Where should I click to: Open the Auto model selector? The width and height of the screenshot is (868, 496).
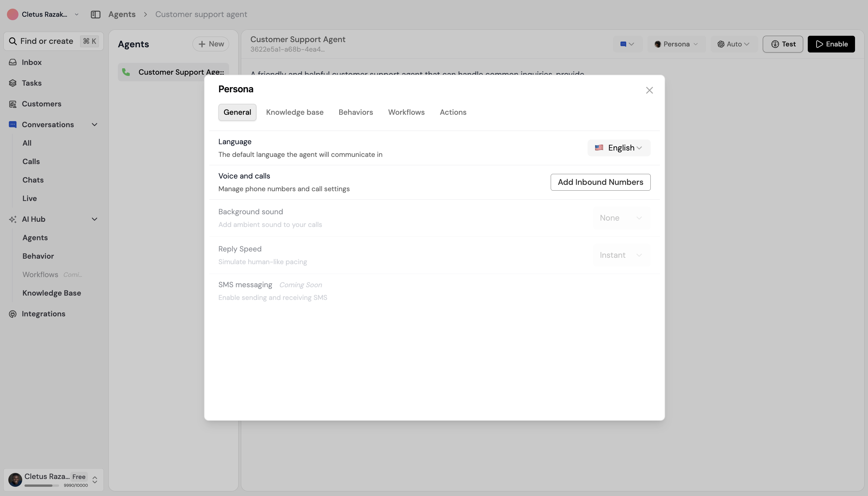pos(733,44)
